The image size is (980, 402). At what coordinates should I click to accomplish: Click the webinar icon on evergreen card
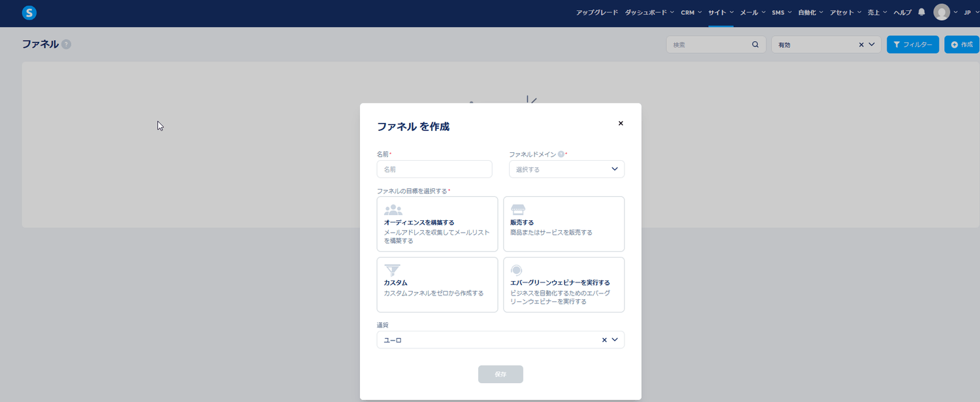point(517,270)
